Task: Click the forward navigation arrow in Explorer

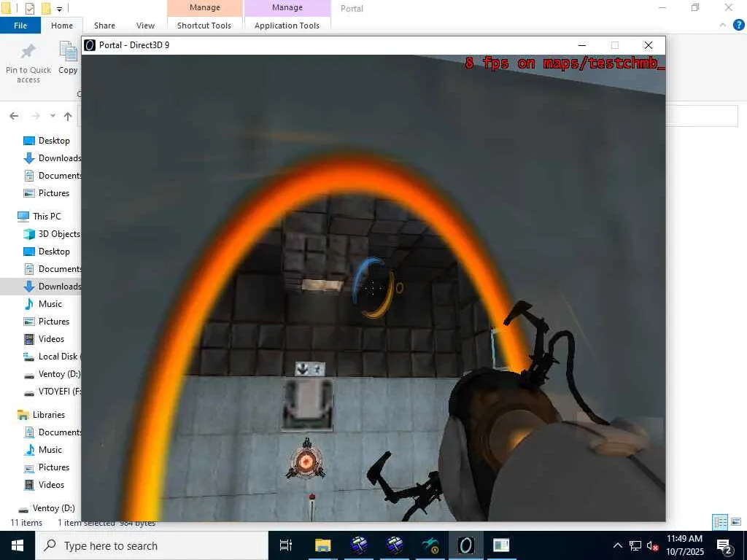Action: (35, 116)
